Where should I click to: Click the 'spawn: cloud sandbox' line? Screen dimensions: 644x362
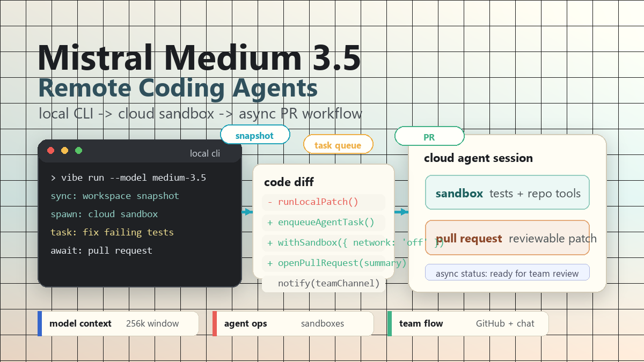point(104,214)
